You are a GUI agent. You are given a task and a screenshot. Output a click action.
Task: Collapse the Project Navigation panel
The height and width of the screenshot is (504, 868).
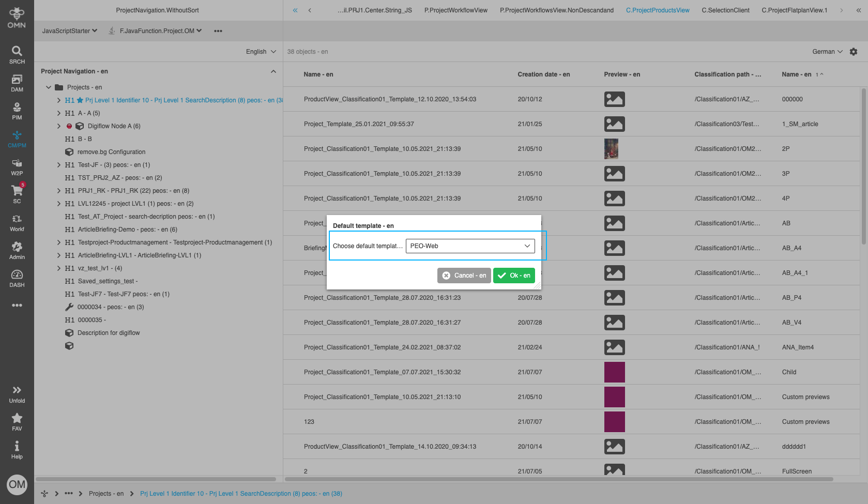pyautogui.click(x=273, y=71)
